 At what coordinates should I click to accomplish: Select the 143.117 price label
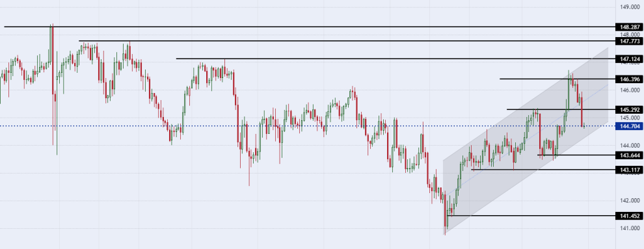[x=629, y=170]
